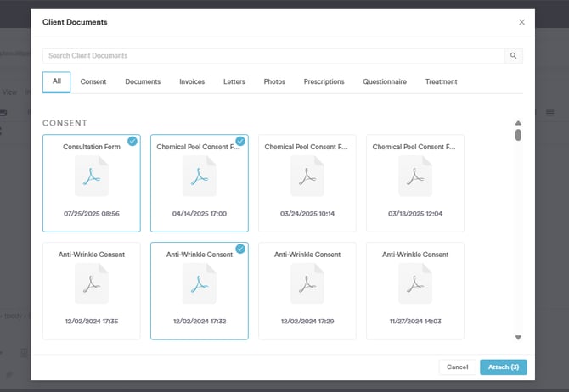Viewport: 569px width, 392px height.
Task: Click Anti-Wrinkle PDF icon dated 12/02/2024 17:29
Action: [x=307, y=284]
